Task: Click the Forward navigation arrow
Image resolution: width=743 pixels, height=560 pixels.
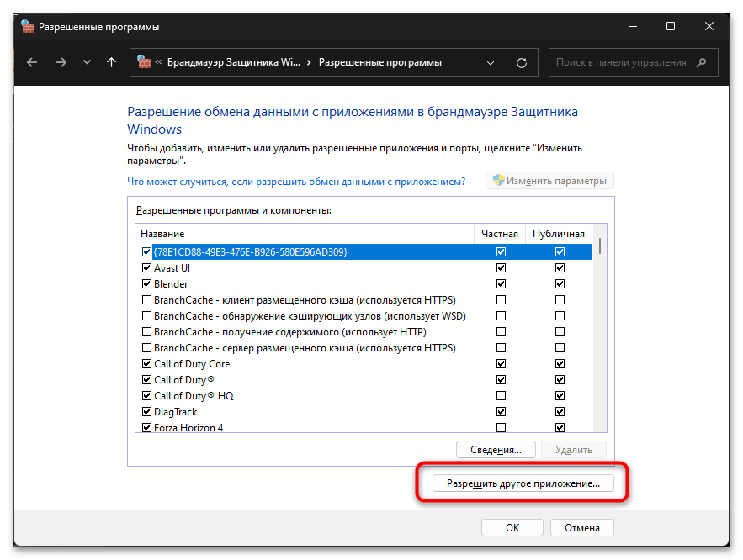Action: [x=61, y=62]
